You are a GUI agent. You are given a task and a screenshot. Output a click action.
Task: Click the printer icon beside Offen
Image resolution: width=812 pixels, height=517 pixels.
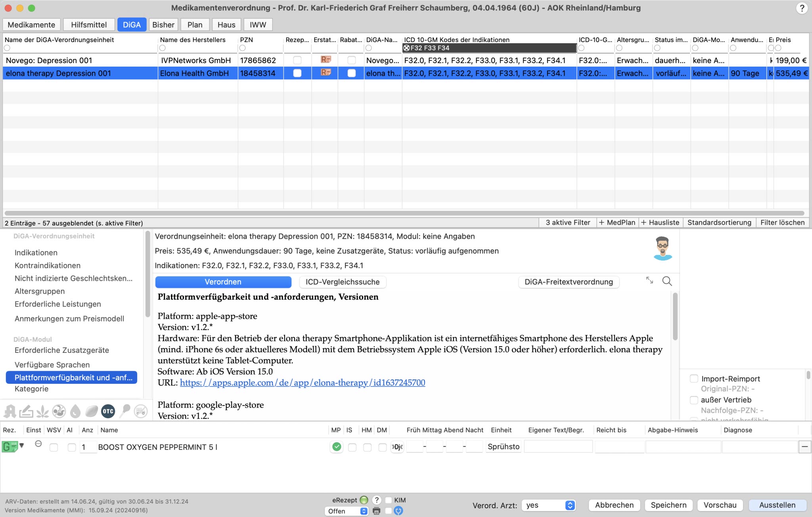pos(376,511)
